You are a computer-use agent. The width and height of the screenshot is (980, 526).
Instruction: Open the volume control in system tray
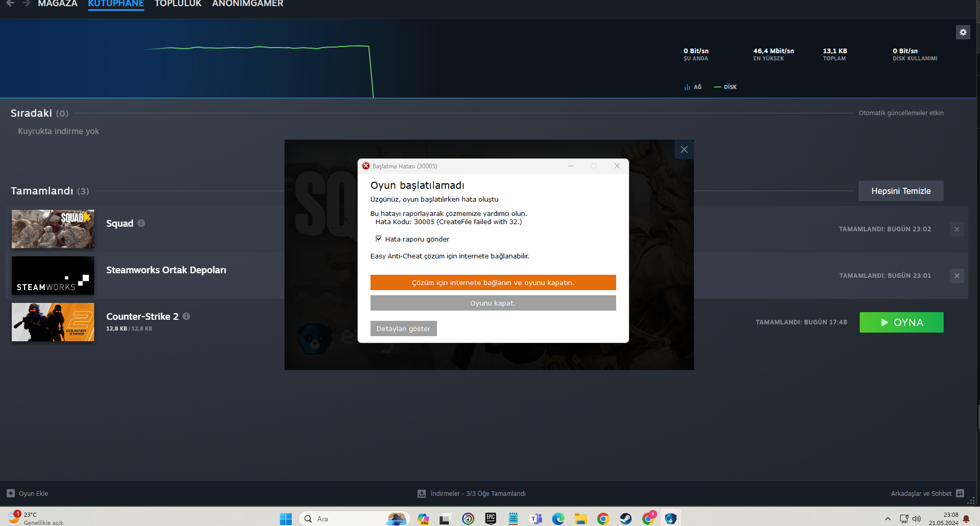tap(917, 519)
